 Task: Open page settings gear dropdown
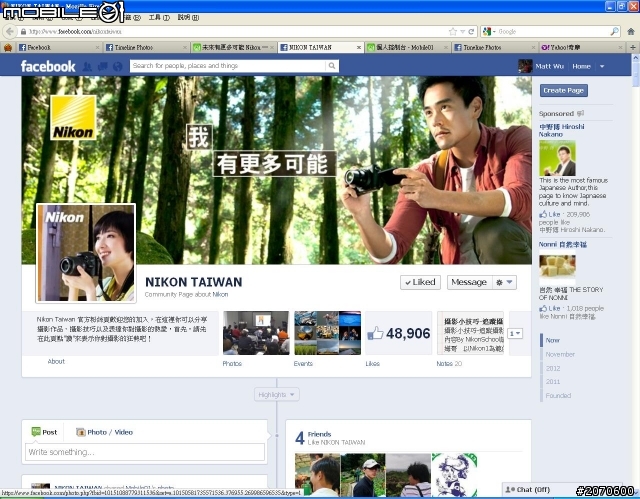point(504,282)
